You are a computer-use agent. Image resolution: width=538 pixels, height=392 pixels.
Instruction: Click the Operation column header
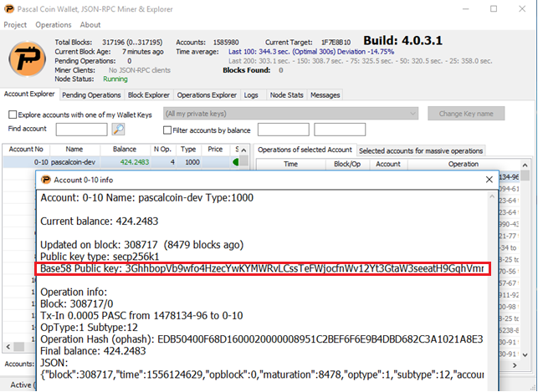click(x=464, y=164)
